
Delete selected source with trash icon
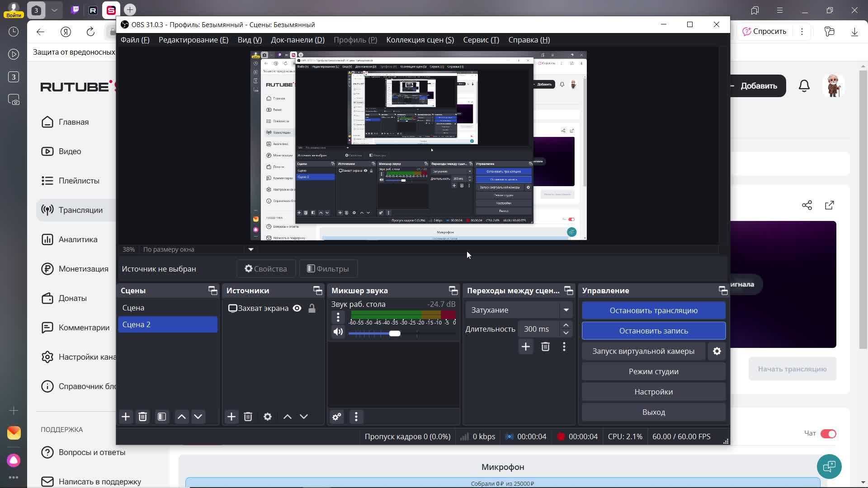pos(248,417)
